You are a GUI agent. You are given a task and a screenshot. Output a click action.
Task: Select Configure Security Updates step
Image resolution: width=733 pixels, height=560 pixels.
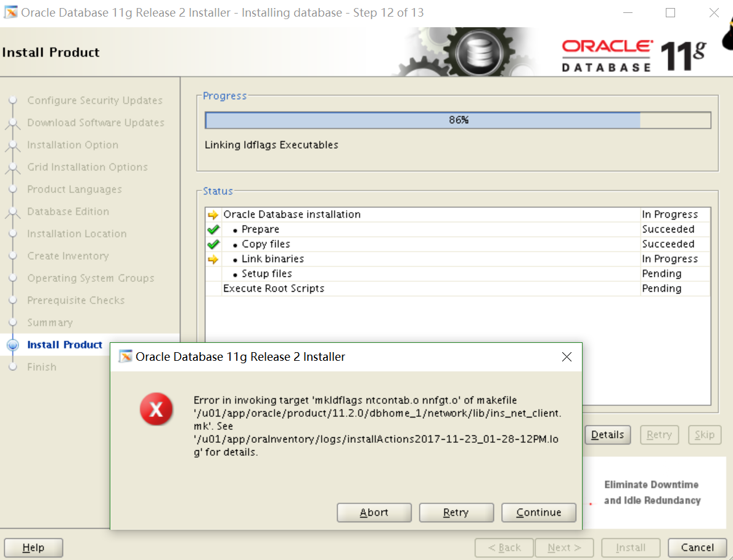(95, 100)
